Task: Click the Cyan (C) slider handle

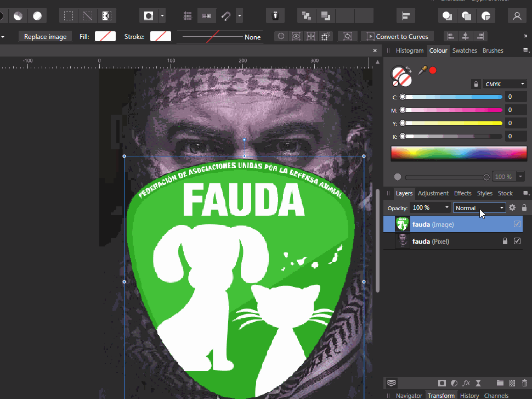Action: 403,97
